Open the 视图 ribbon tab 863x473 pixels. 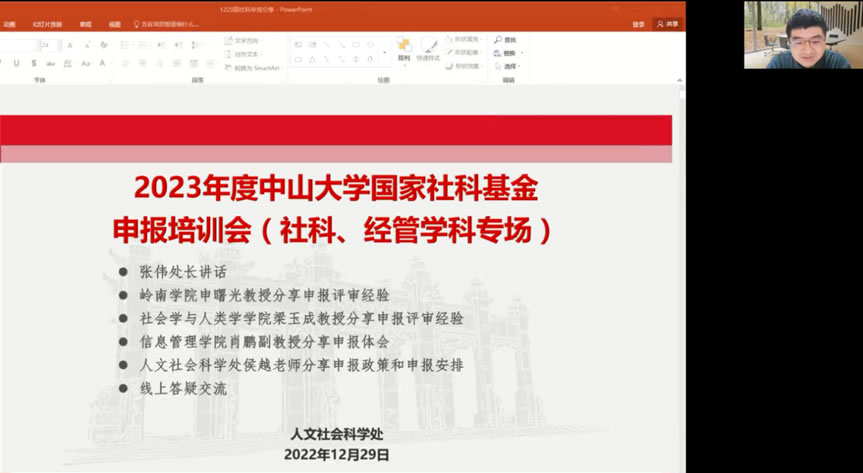pyautogui.click(x=114, y=24)
